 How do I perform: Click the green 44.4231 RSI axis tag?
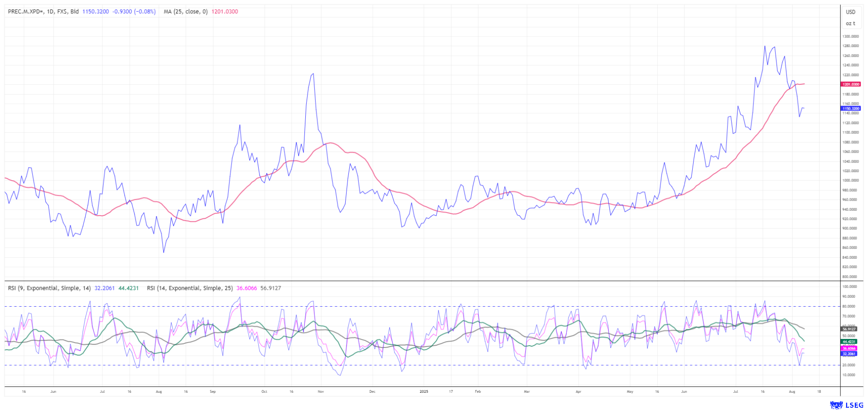point(849,342)
